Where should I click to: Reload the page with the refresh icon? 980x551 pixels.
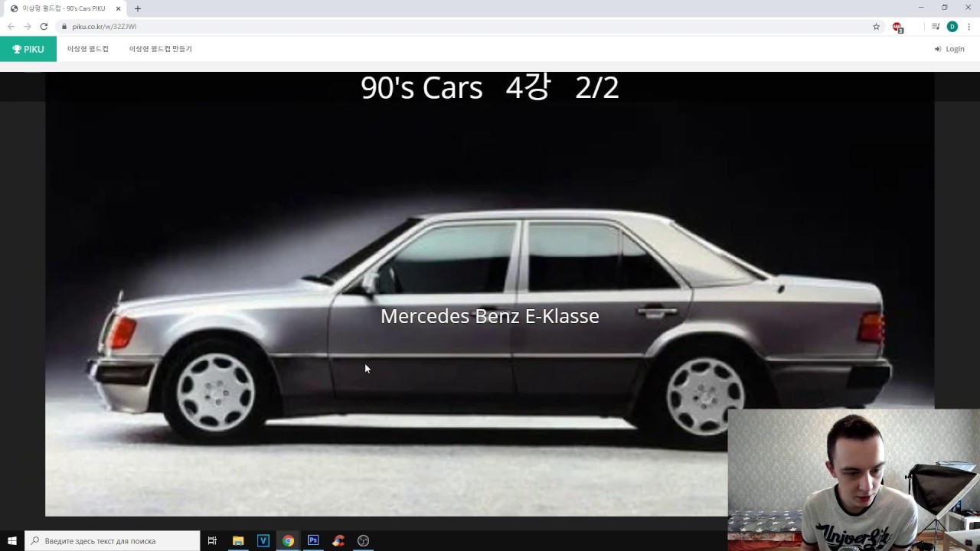pyautogui.click(x=44, y=26)
